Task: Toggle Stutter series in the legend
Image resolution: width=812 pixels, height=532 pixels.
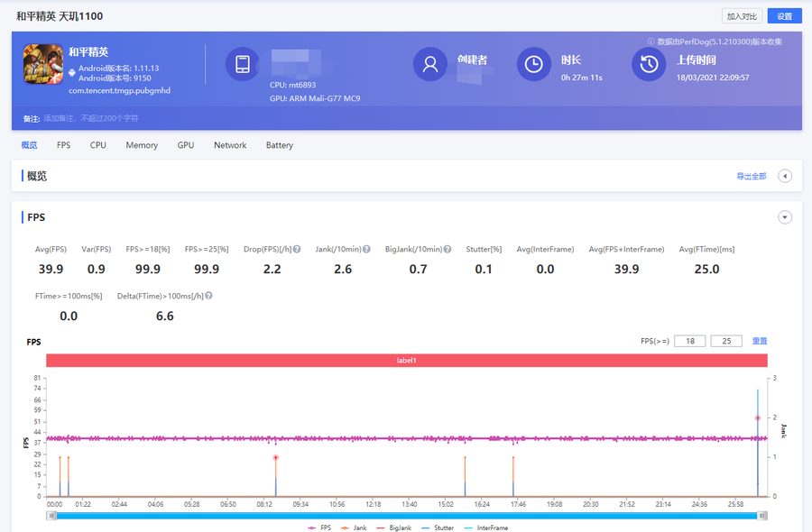Action: pyautogui.click(x=438, y=527)
